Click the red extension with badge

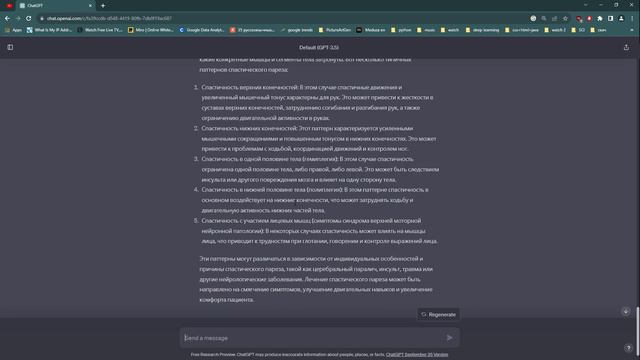[x=579, y=18]
